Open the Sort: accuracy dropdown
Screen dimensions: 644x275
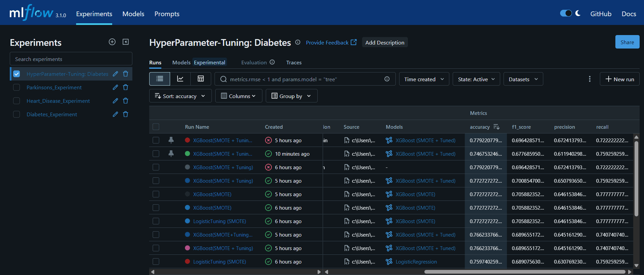(x=180, y=96)
